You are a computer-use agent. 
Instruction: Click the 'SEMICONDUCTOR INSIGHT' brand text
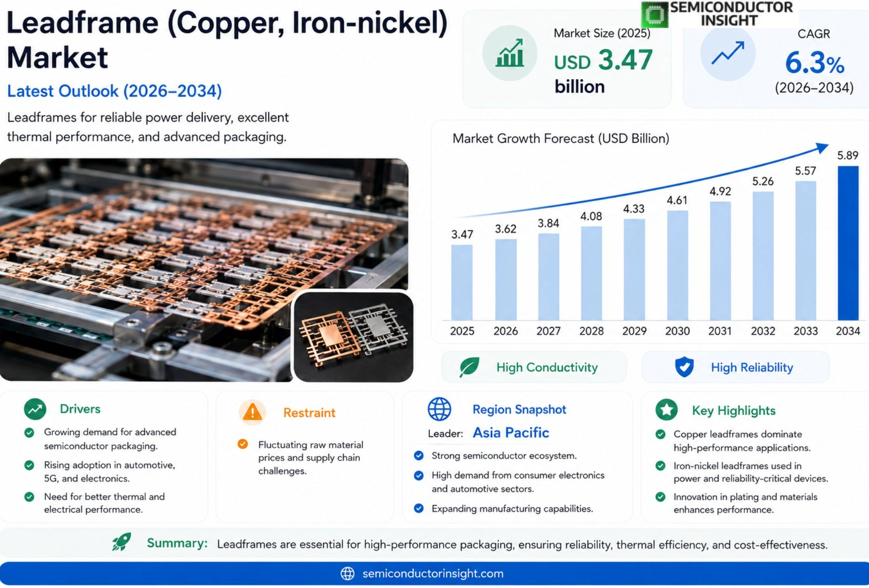click(731, 14)
